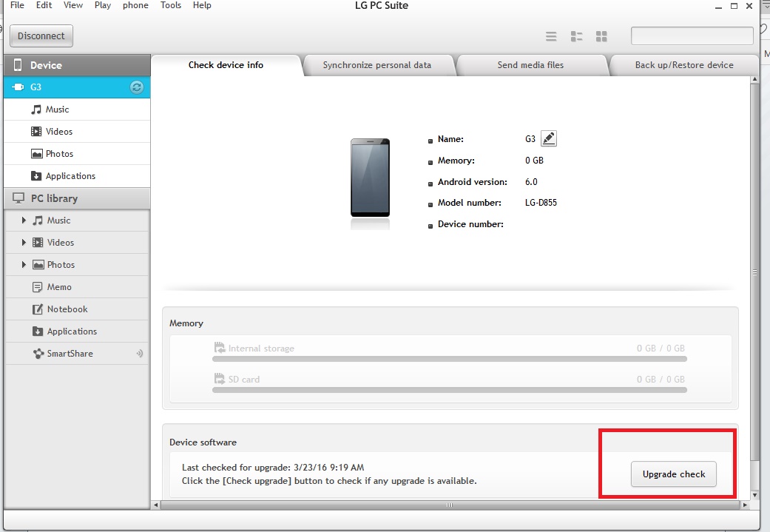
Task: Switch to Back up/Restore device tab
Action: (x=684, y=65)
